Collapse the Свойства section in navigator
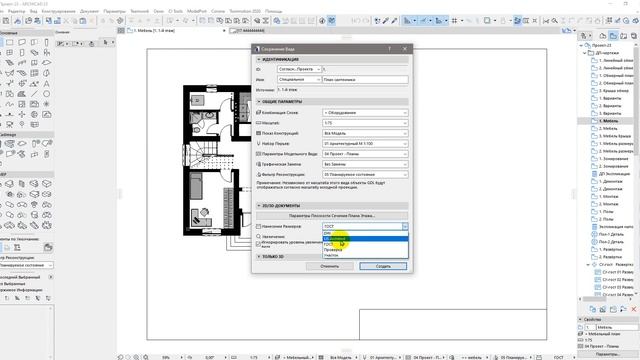Image resolution: width=640 pixels, height=360 pixels. pyautogui.click(x=580, y=320)
